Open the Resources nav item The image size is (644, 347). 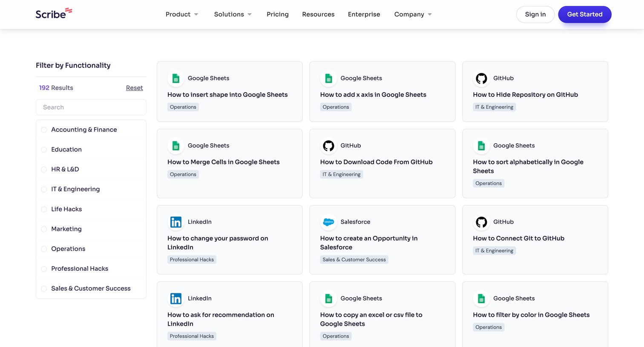point(318,14)
